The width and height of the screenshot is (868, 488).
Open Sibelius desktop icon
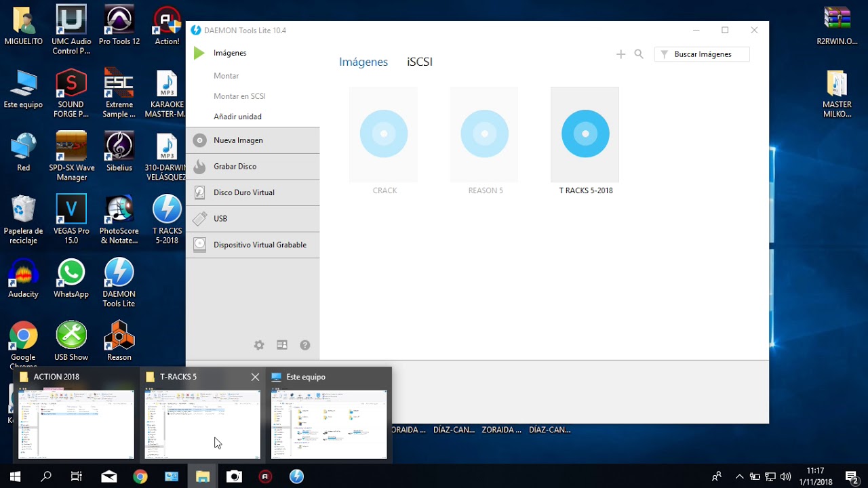point(119,151)
